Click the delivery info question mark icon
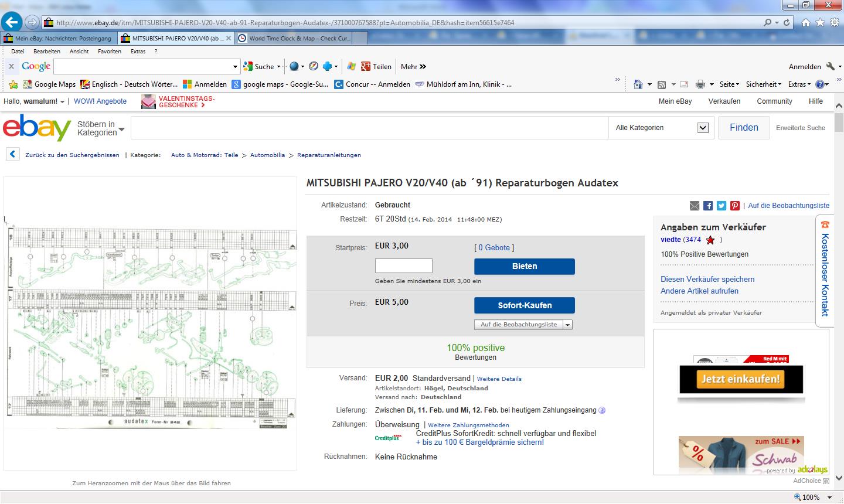This screenshot has width=844, height=504. coord(602,410)
